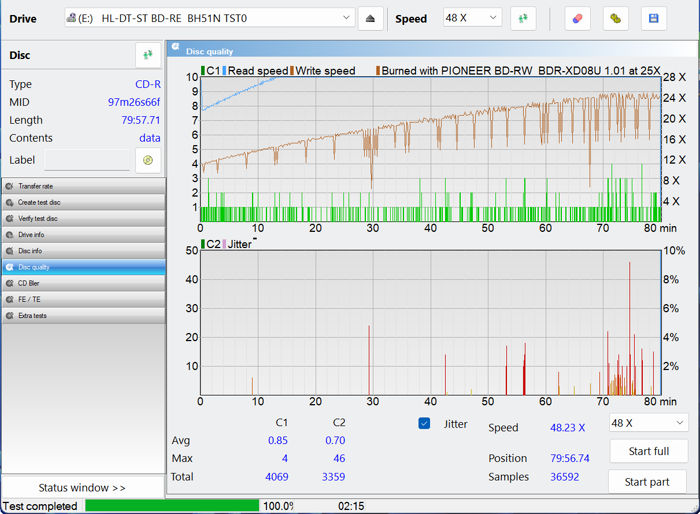Open the Transfer rate test
Viewport: 700px width, 514px height.
(83, 186)
